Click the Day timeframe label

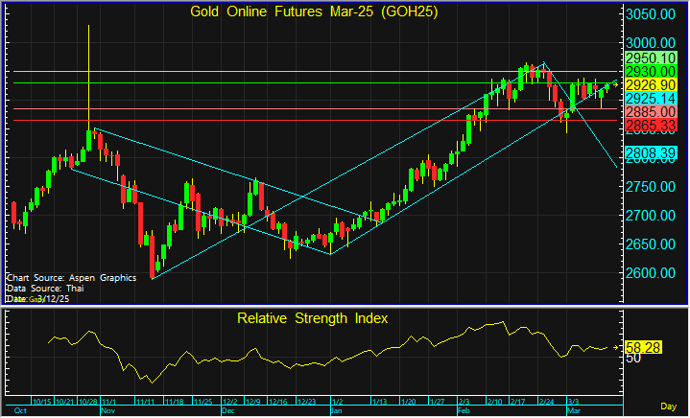(x=668, y=407)
